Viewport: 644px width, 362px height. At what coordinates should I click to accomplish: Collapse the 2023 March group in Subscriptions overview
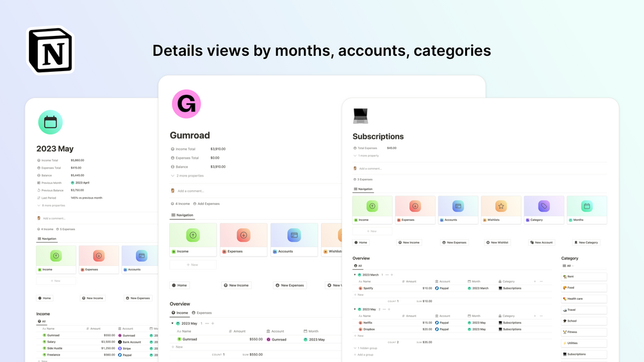click(x=355, y=275)
